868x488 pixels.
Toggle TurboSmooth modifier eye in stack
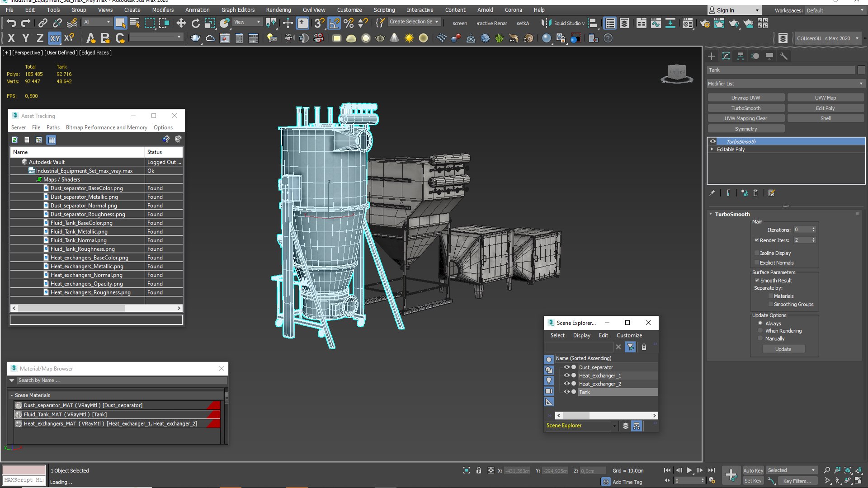point(713,141)
